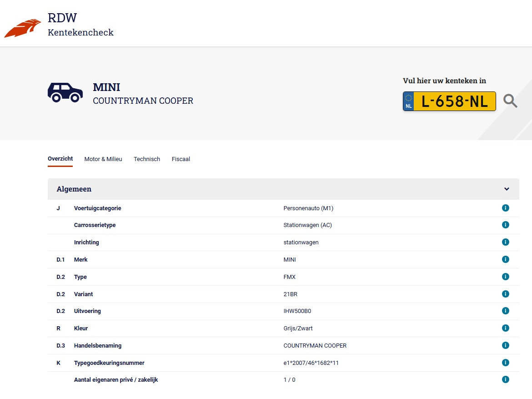Open info icon for Variant row
Image resolution: width=532 pixels, height=399 pixels.
click(x=505, y=294)
